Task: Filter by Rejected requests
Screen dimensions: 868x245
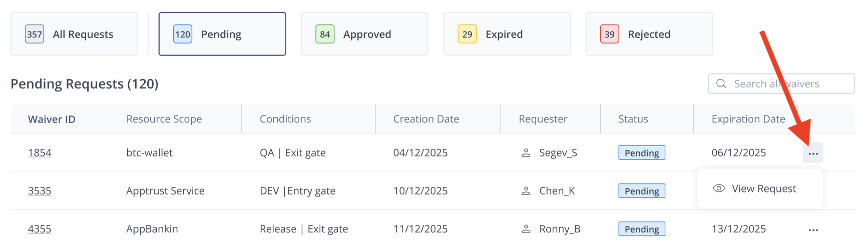Action: click(x=649, y=34)
